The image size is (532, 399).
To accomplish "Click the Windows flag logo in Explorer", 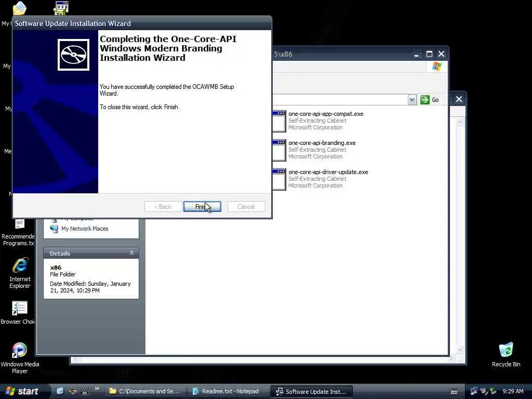I will 436,66.
